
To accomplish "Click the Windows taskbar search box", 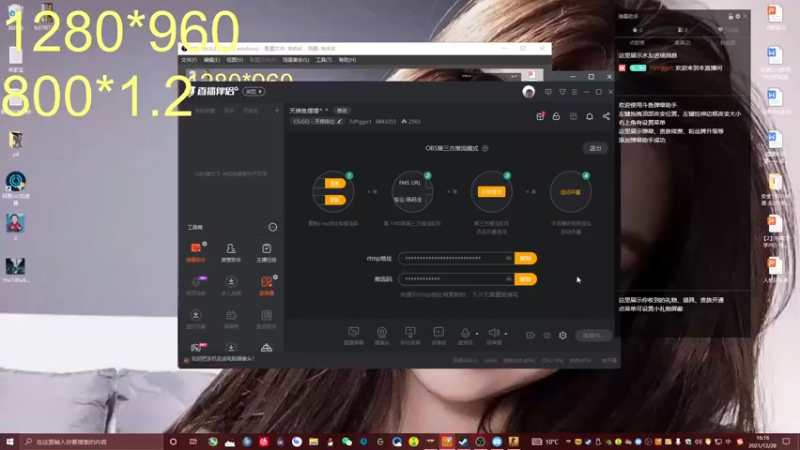I will tap(91, 441).
